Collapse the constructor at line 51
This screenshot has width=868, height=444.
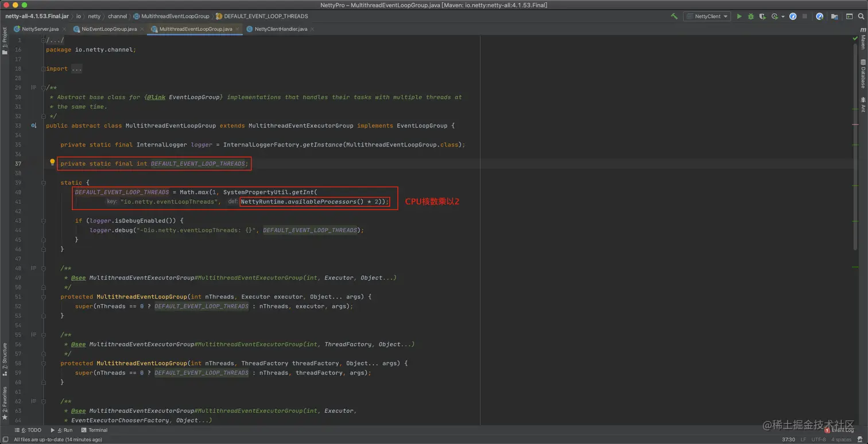coord(44,296)
